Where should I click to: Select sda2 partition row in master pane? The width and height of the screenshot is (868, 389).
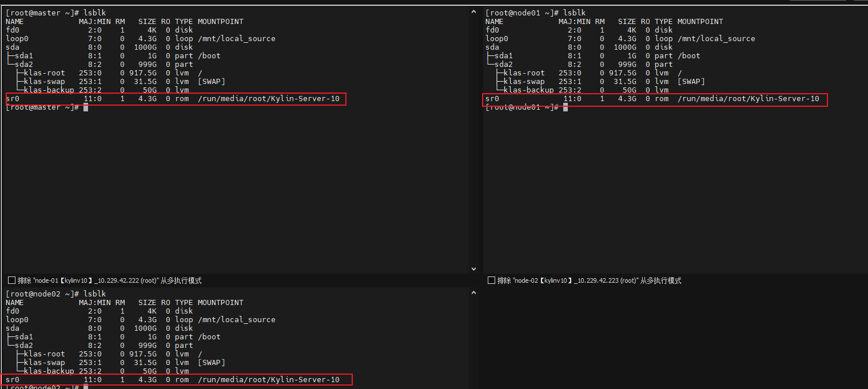99,64
